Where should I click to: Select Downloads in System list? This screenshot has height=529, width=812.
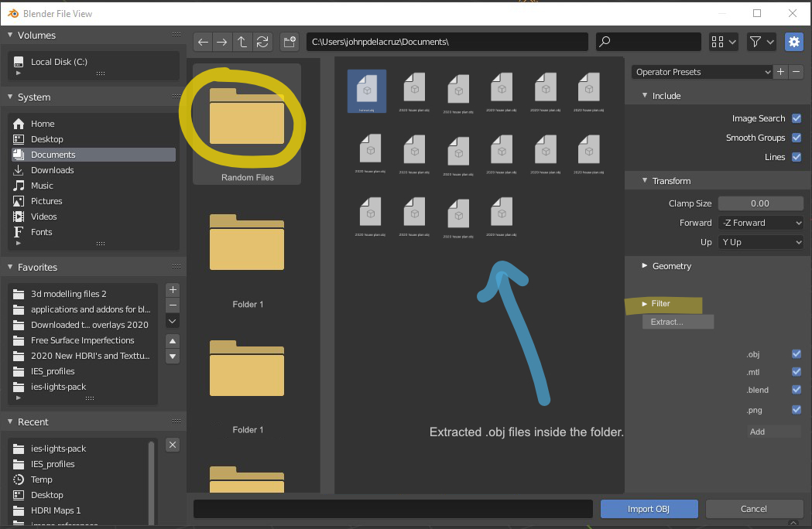click(x=93, y=170)
